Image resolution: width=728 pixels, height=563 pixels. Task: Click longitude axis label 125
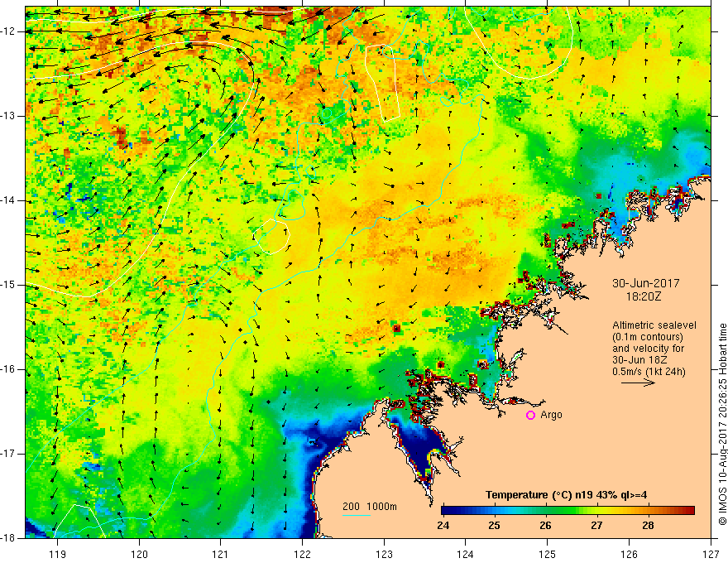click(x=548, y=554)
